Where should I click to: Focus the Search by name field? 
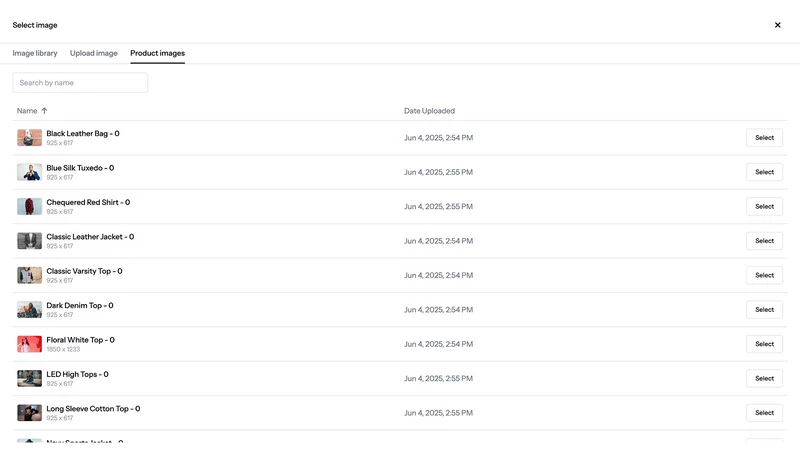pyautogui.click(x=80, y=83)
